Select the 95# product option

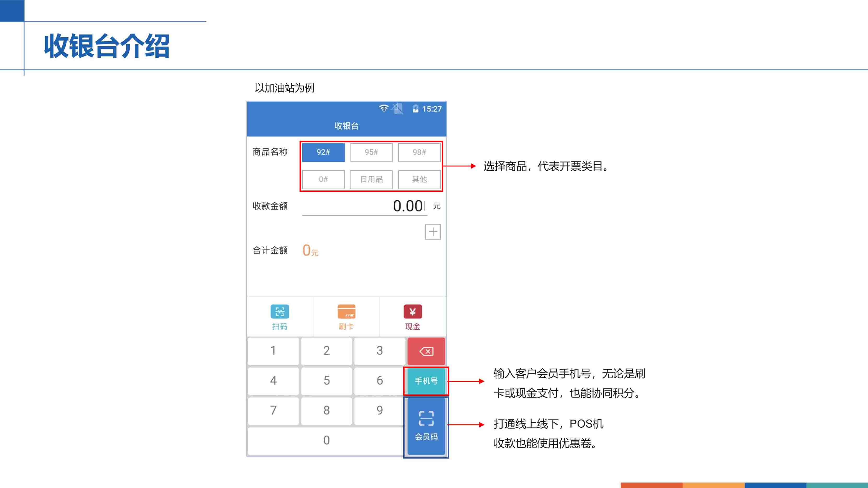click(371, 152)
